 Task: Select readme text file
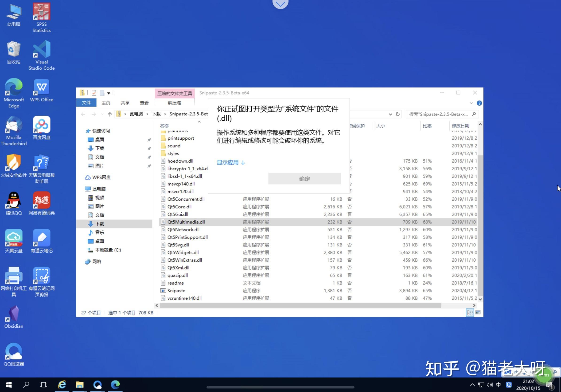pos(318,283)
